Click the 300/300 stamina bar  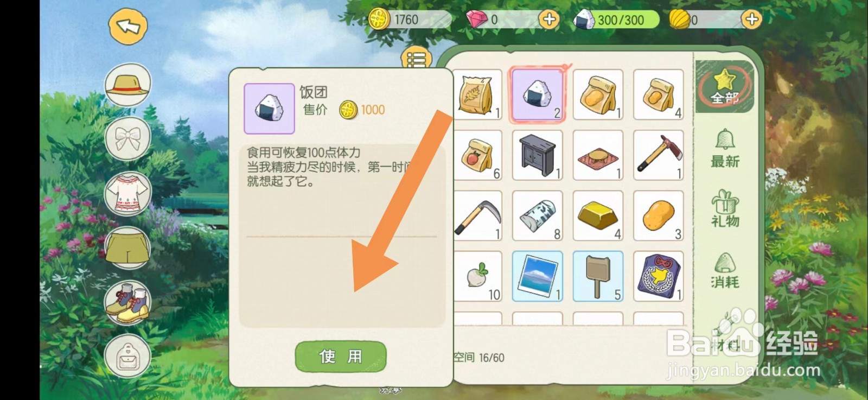616,20
